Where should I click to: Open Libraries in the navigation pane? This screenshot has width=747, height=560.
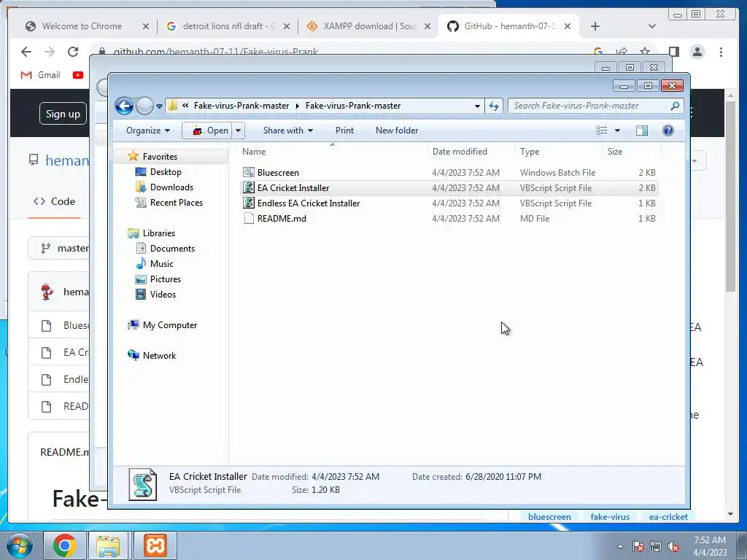tap(158, 233)
